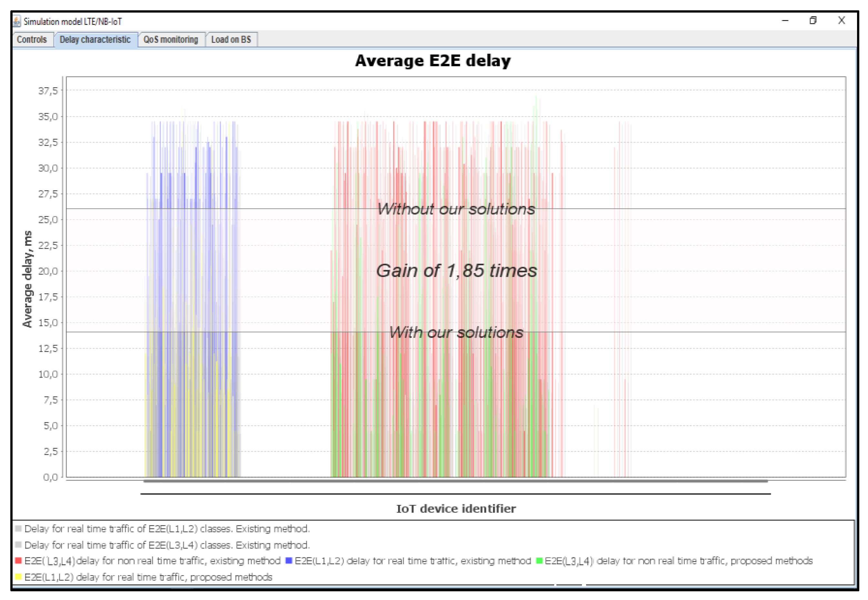This screenshot has height=600, width=868.
Task: Select the Load on BS tab
Action: click(x=231, y=39)
